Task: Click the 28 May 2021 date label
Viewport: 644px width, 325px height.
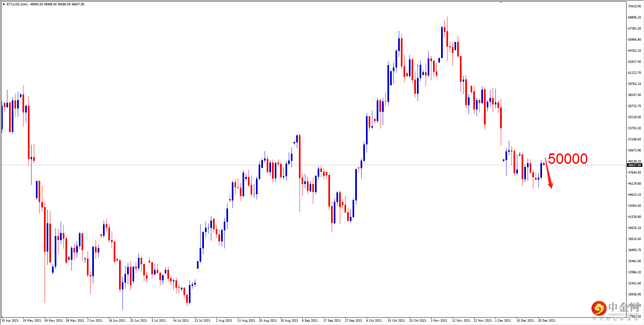Action: [x=75, y=321]
